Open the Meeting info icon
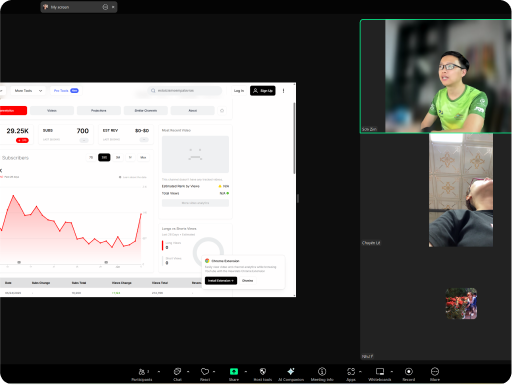Image resolution: width=512 pixels, height=385 pixels. point(322,371)
